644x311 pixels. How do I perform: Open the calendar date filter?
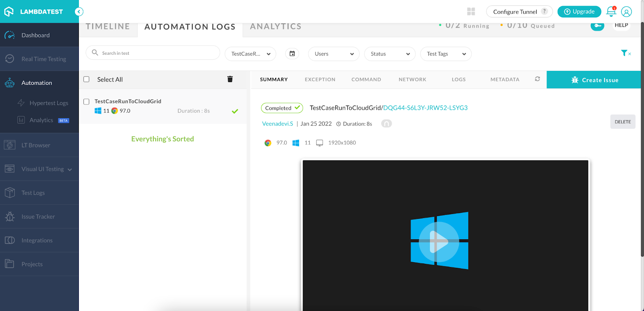point(292,54)
